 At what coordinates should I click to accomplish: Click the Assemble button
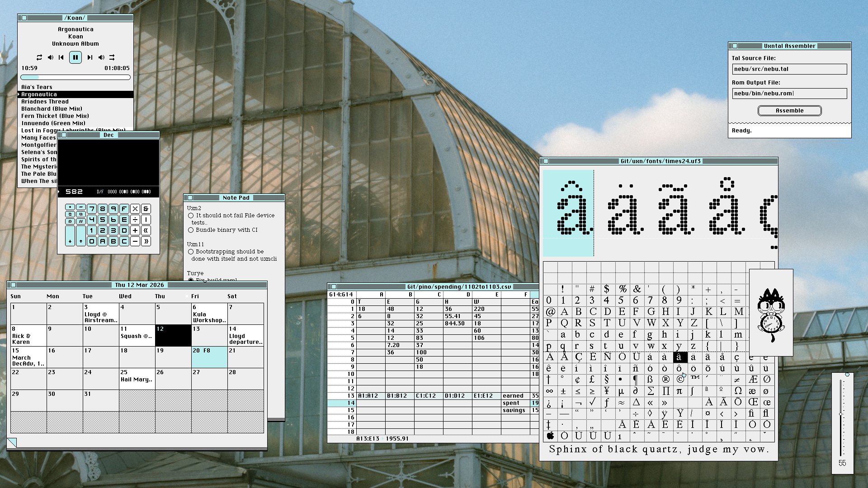point(789,111)
